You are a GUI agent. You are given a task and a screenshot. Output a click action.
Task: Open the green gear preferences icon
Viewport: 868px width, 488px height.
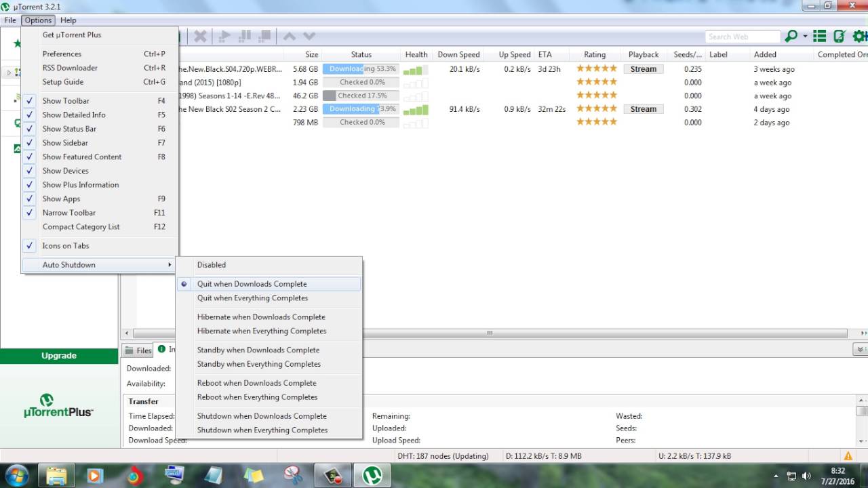(860, 36)
